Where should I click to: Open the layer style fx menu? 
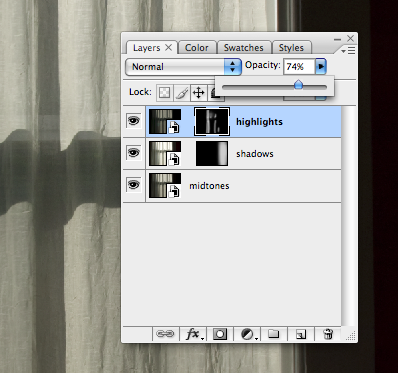pos(193,334)
